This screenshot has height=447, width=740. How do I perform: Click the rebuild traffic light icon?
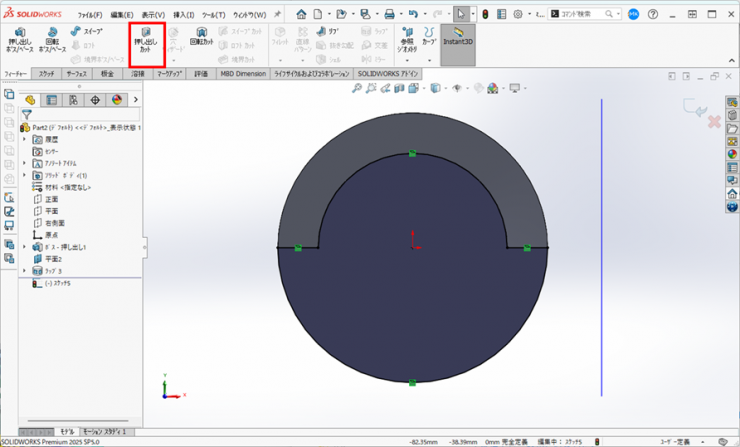click(x=485, y=14)
